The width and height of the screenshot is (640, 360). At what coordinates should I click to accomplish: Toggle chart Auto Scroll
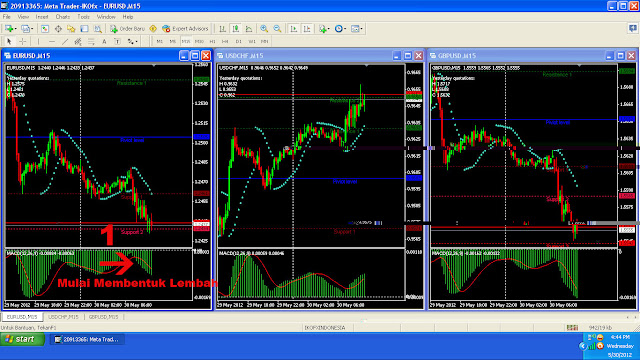(293, 29)
